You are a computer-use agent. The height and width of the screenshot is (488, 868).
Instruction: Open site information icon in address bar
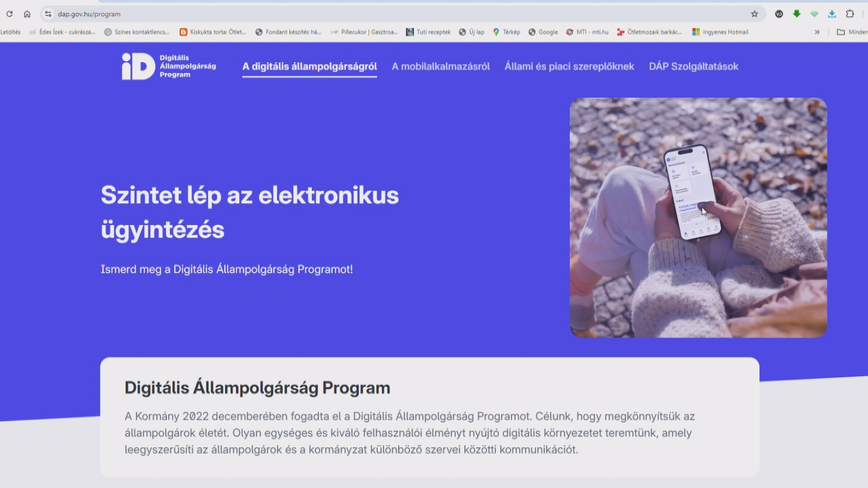point(48,14)
